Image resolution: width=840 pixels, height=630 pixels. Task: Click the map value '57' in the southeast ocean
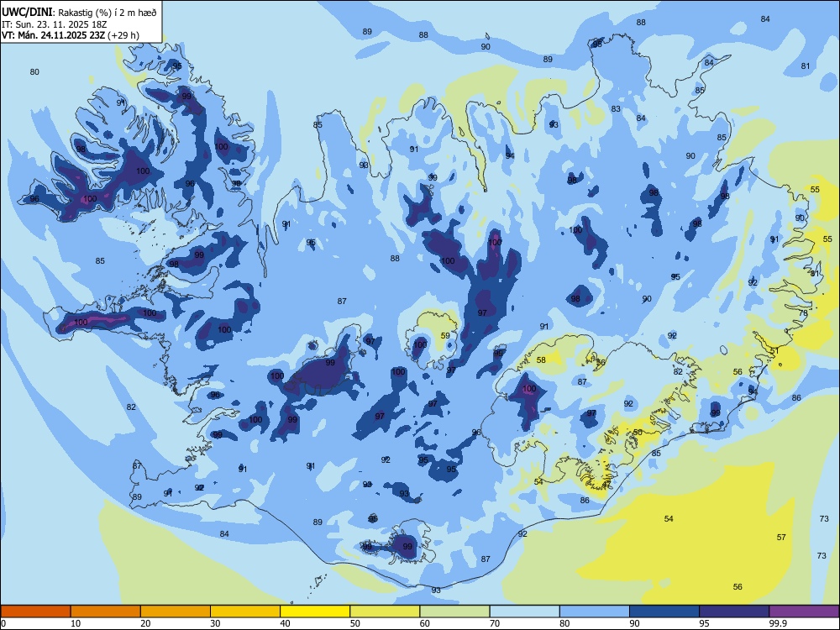(781, 537)
